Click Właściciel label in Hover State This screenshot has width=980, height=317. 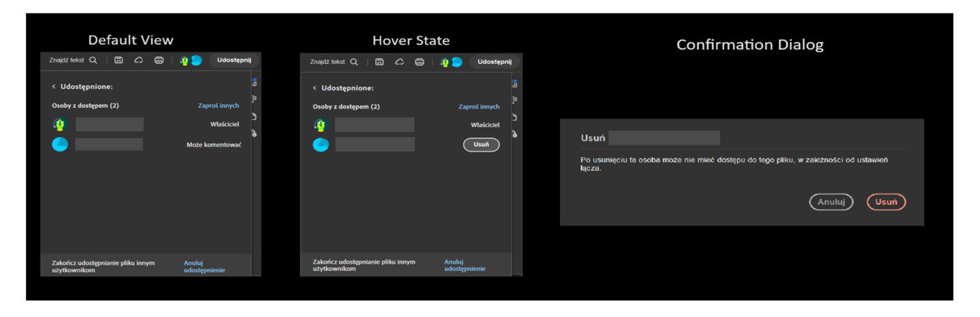click(x=485, y=125)
